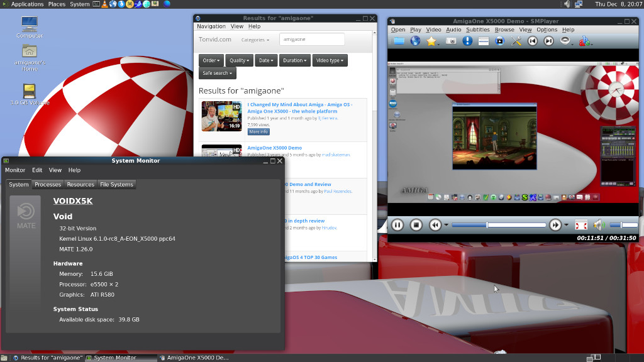Click the film-strip video browser icon in SMPlayer
Screen dimensions: 644x362
click(499, 41)
